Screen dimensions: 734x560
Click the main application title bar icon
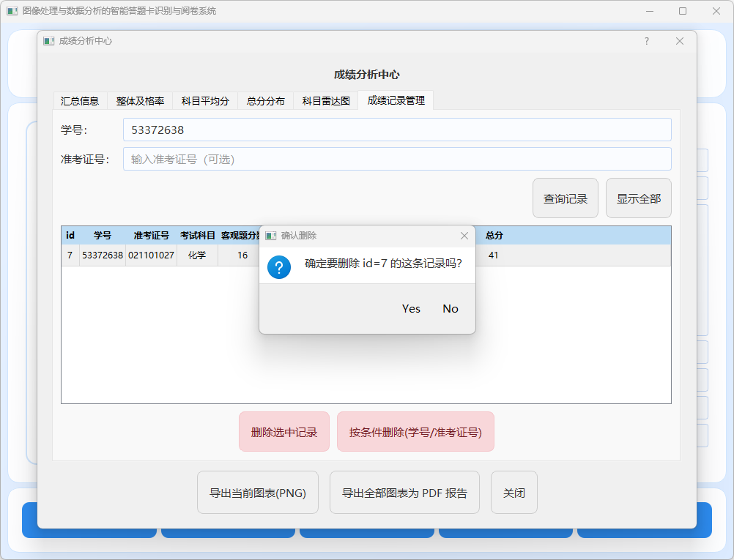(x=12, y=11)
